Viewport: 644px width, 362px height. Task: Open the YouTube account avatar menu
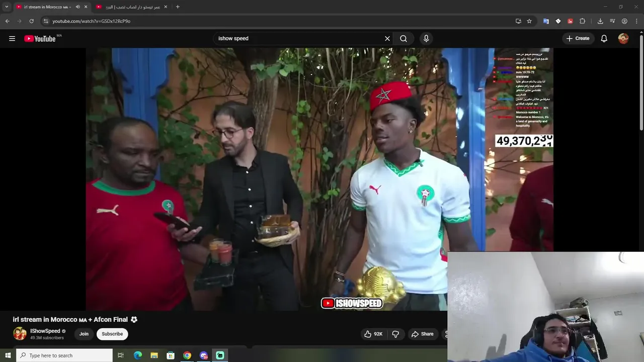pos(623,38)
